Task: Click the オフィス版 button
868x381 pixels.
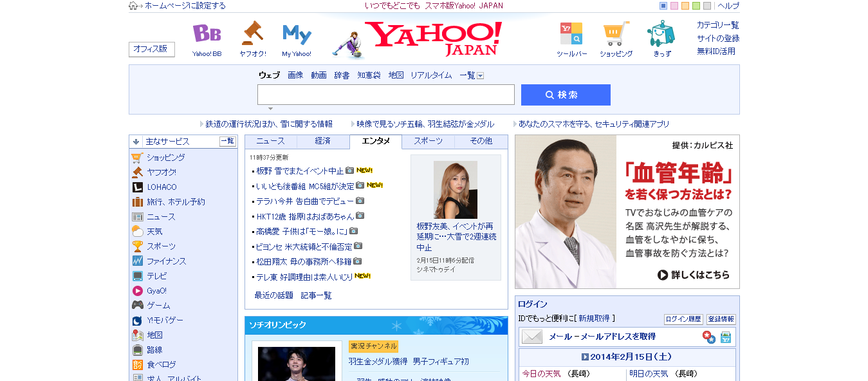Action: 151,49
